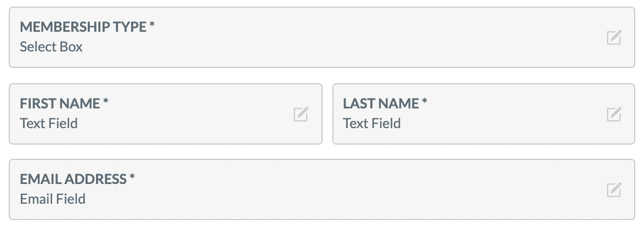This screenshot has width=644, height=230.
Task: Click the LAST NAME heading text
Action: [x=381, y=104]
